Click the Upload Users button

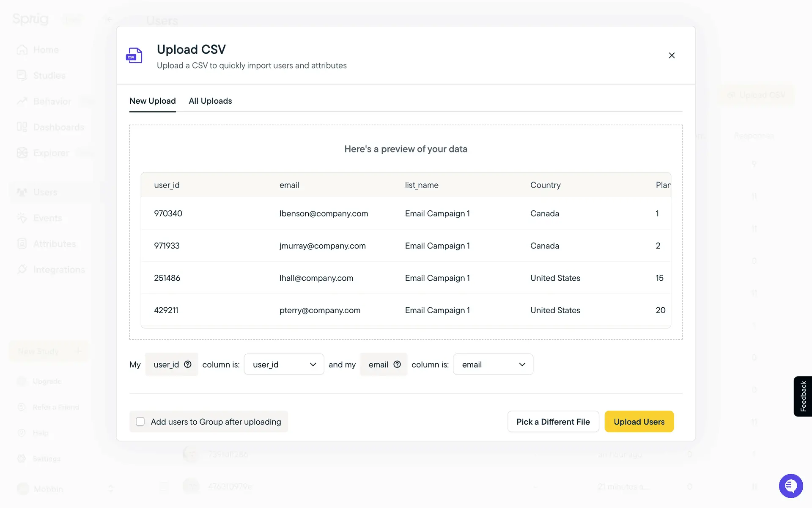tap(639, 422)
